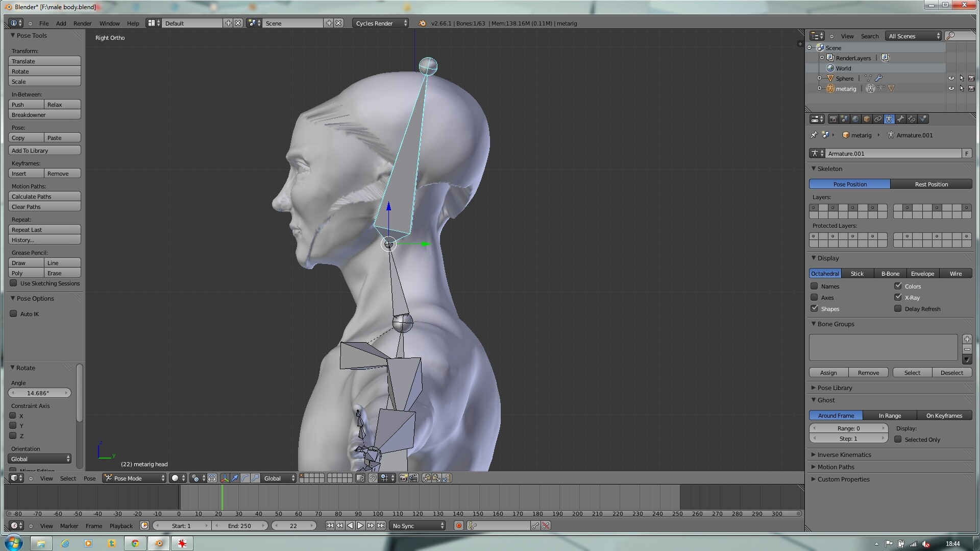Image resolution: width=980 pixels, height=551 pixels.
Task: Toggle metarig visibility eye icon
Action: (951, 88)
